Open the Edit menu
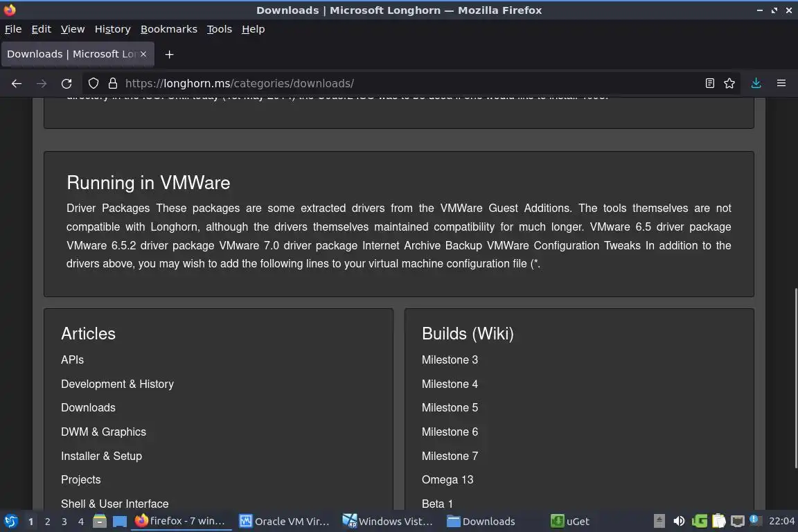The width and height of the screenshot is (798, 532). 42,29
